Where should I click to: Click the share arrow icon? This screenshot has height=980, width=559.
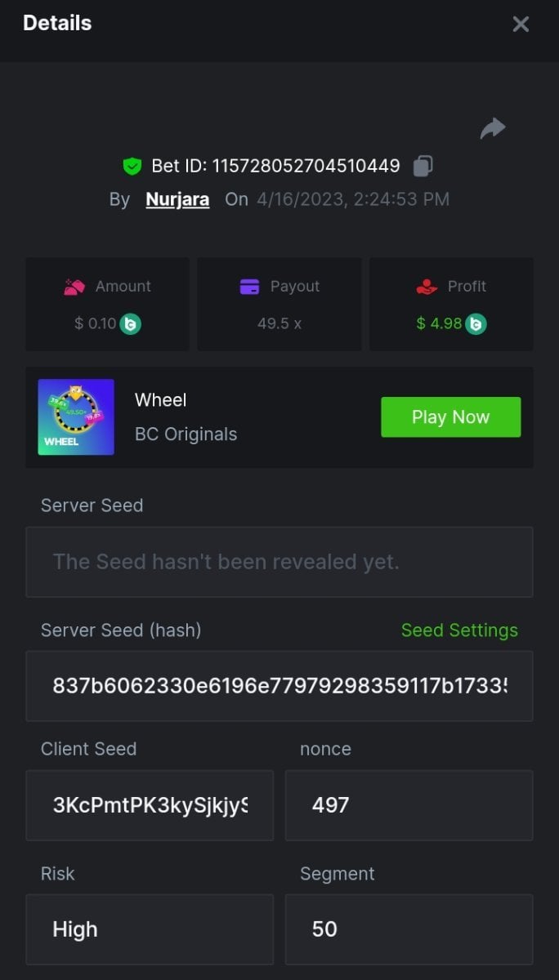click(493, 128)
